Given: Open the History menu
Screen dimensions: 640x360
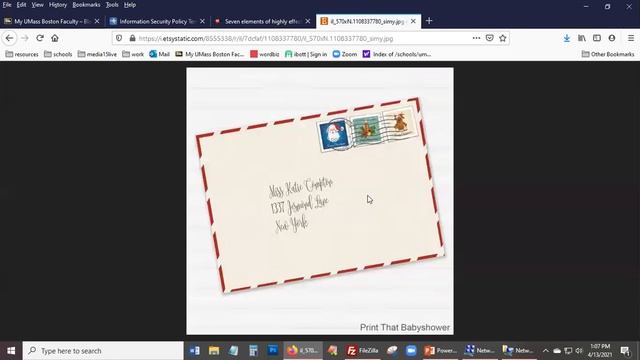Looking at the screenshot, I should coord(58,5).
